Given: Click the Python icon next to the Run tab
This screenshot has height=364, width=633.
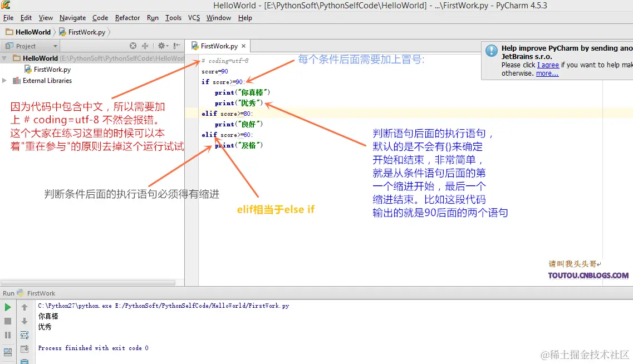Looking at the screenshot, I should click(19, 293).
